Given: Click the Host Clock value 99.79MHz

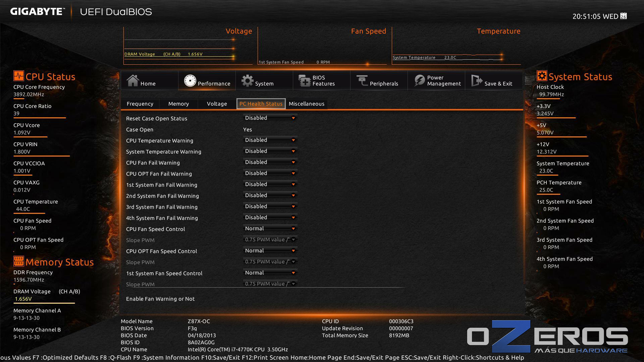Looking at the screenshot, I should pos(551,95).
